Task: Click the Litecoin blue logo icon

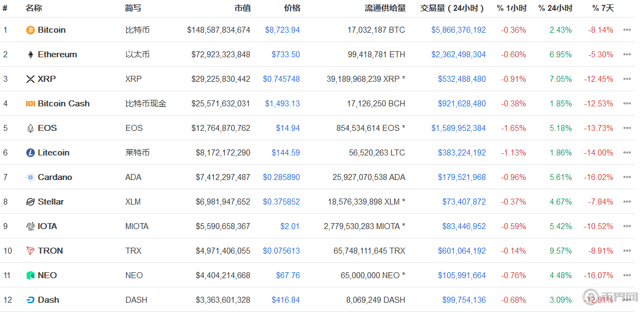Action: (x=31, y=153)
